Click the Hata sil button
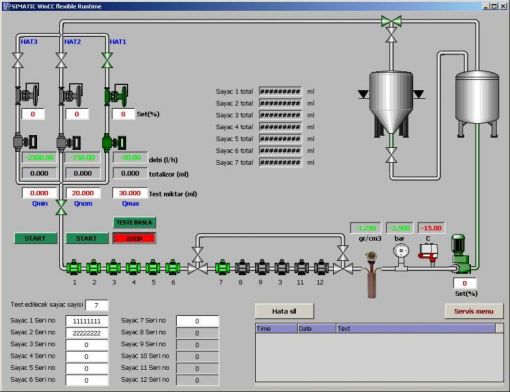 coord(284,311)
